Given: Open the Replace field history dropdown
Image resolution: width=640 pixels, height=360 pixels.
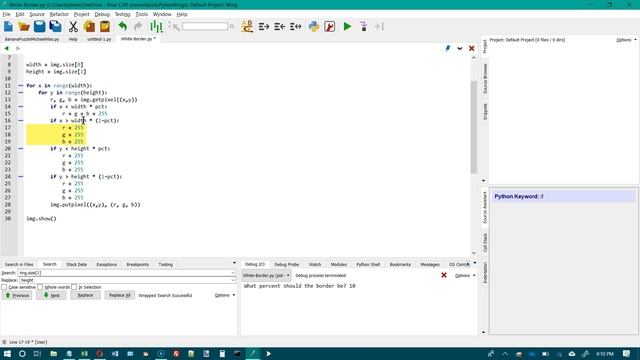Looking at the screenshot, I should coord(233,280).
